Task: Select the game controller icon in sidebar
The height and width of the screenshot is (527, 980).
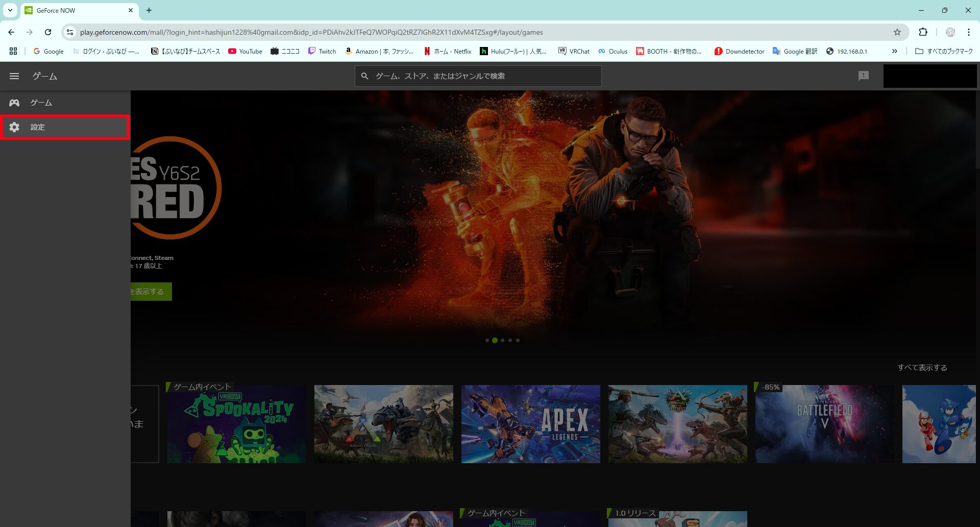Action: pos(14,102)
